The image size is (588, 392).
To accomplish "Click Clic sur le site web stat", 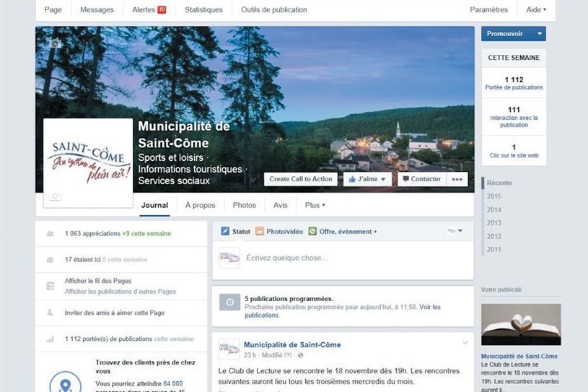I will pyautogui.click(x=514, y=151).
